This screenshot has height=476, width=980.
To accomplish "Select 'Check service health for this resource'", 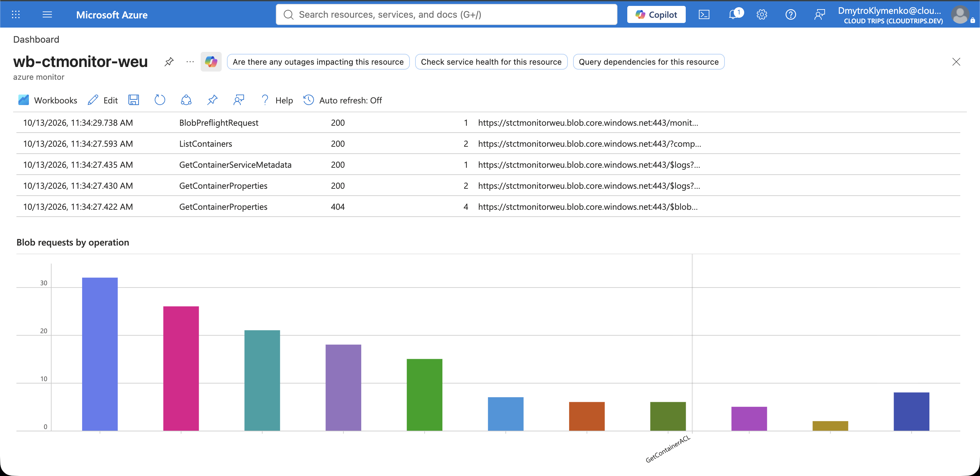I will tap(491, 62).
